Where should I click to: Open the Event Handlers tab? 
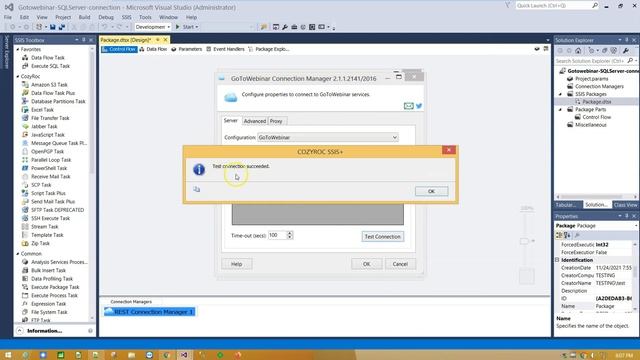point(225,49)
